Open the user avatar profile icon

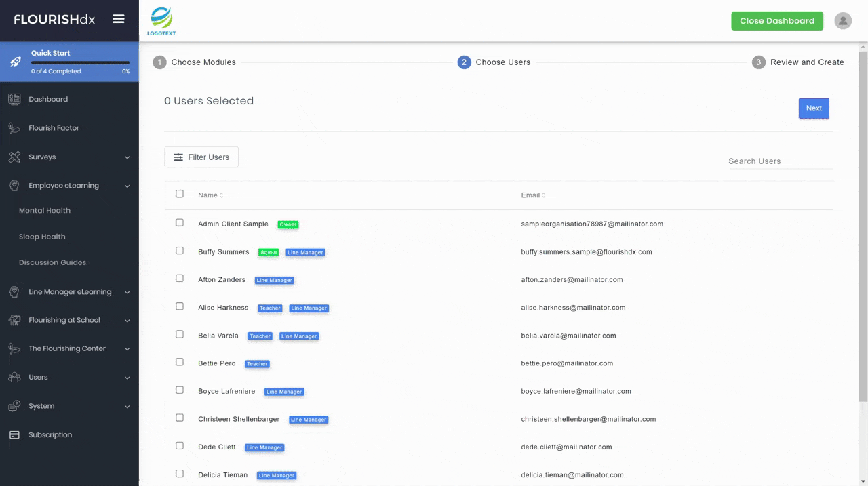[x=843, y=21]
